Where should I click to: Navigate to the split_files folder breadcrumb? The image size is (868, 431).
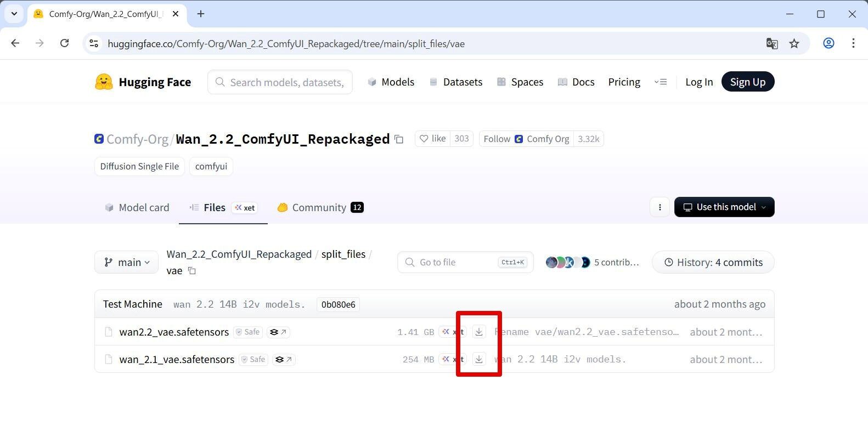point(343,254)
